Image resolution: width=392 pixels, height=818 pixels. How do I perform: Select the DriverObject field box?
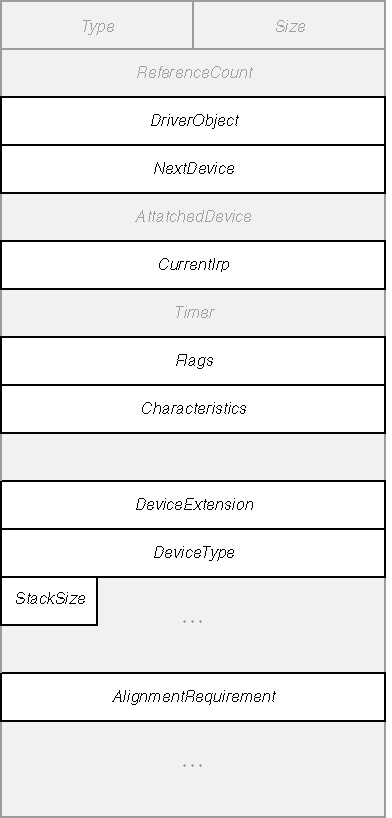193,121
